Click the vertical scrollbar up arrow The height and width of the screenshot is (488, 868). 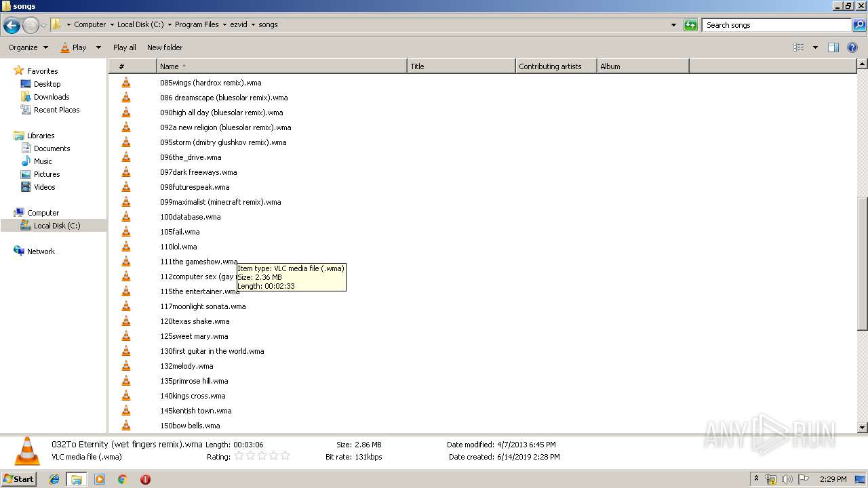(x=862, y=64)
